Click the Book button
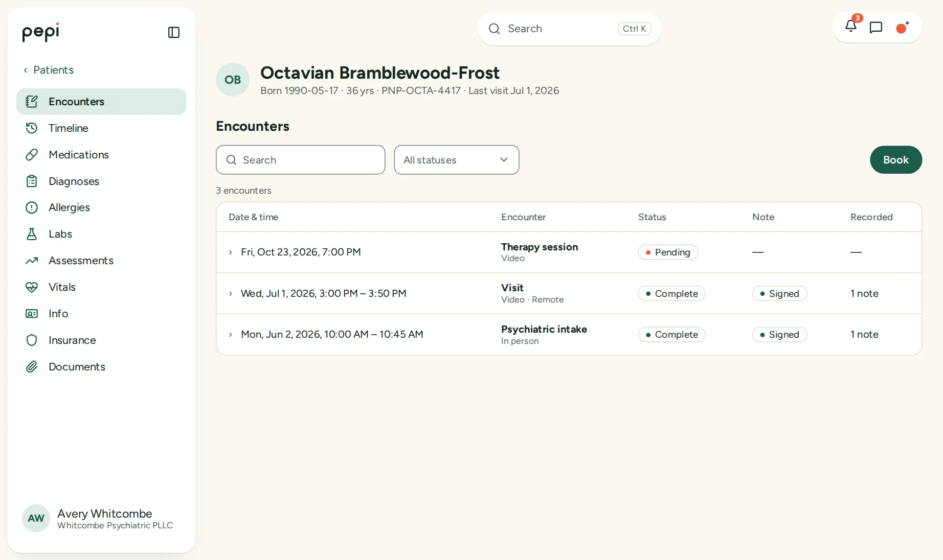943x560 pixels. tap(896, 160)
